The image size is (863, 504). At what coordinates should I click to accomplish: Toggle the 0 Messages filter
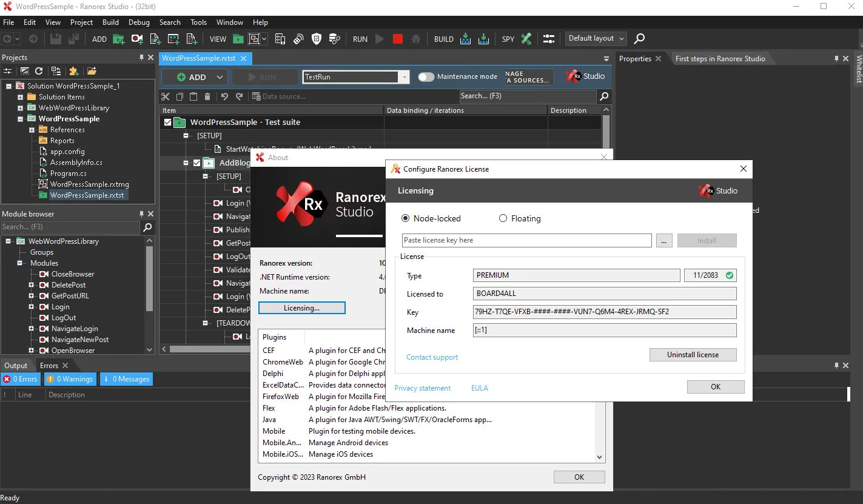(126, 380)
